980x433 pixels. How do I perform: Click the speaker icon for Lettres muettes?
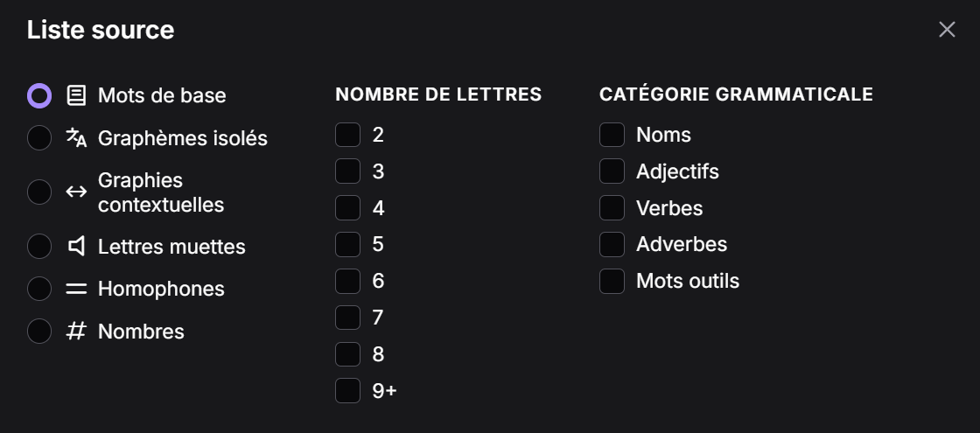77,247
